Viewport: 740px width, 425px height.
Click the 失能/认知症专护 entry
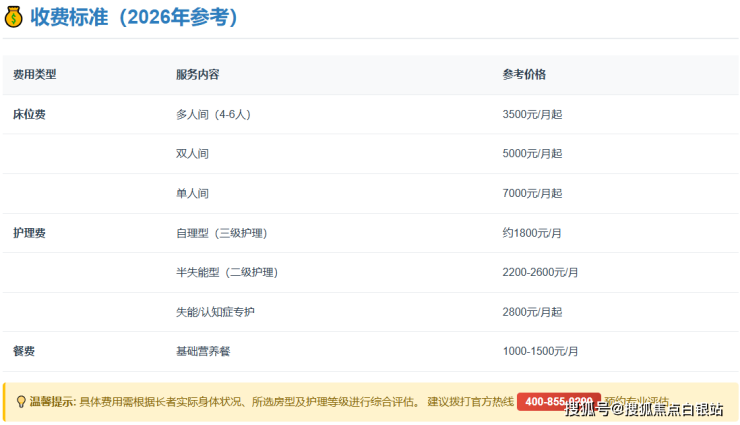click(x=215, y=312)
